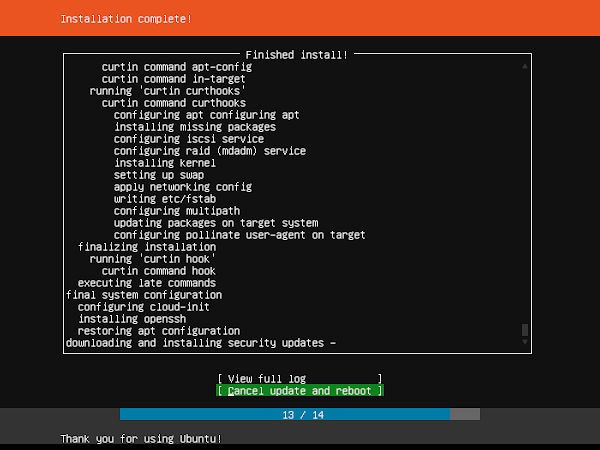Image resolution: width=600 pixels, height=450 pixels.
Task: Select Cancel update and reboot
Action: (300, 391)
